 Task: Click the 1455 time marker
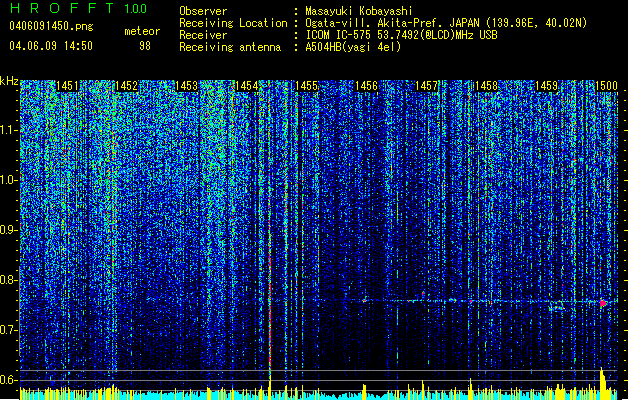pyautogui.click(x=306, y=86)
